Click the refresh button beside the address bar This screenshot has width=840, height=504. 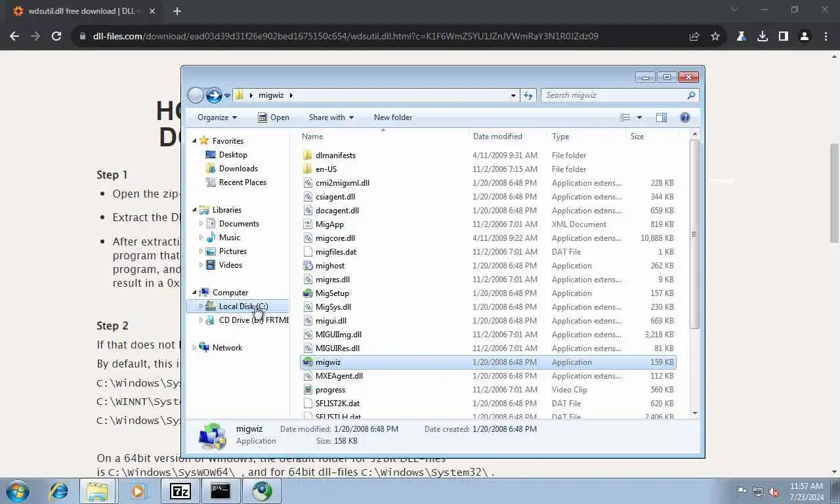pos(528,95)
